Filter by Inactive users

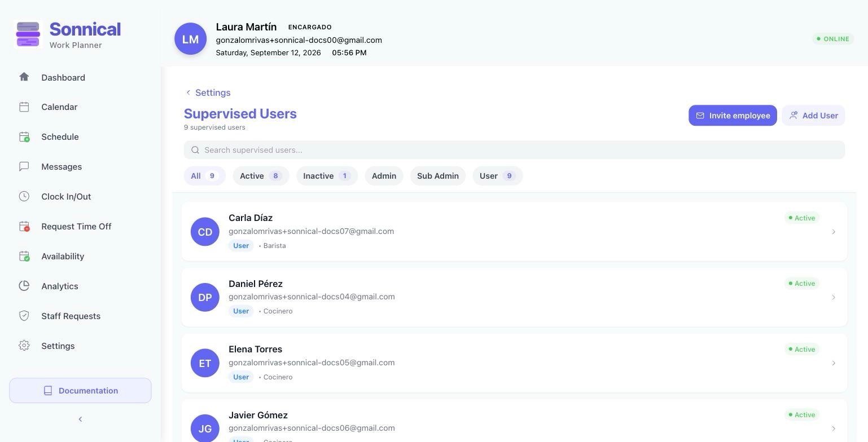pyautogui.click(x=327, y=176)
